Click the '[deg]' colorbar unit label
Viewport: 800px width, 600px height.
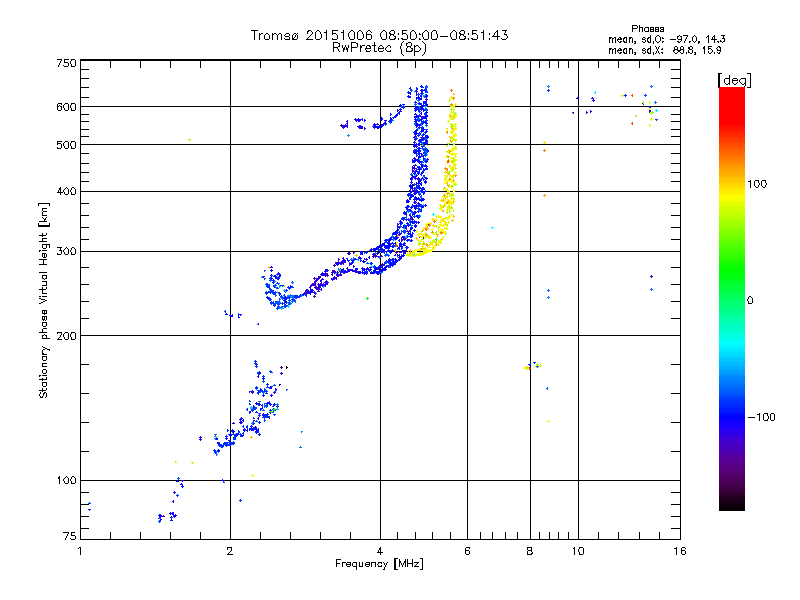(734, 80)
